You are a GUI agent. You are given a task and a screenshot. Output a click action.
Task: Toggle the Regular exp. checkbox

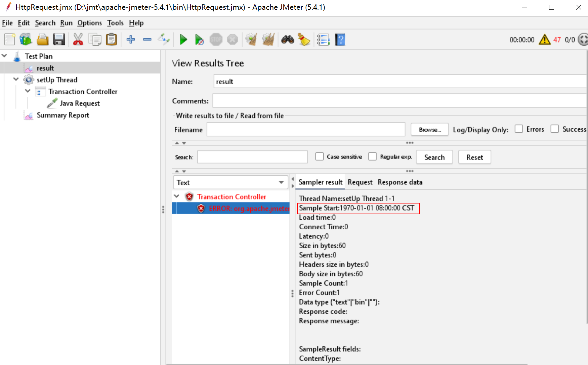pos(372,156)
